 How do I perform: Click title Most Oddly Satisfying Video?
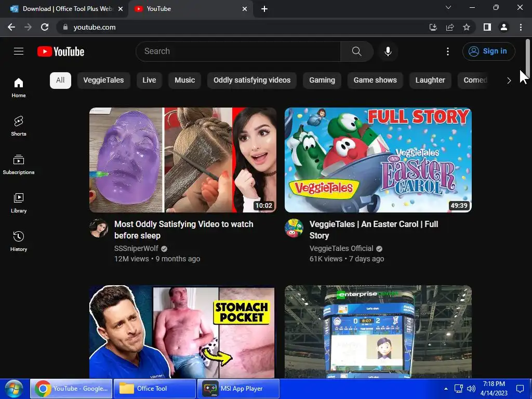coord(183,230)
